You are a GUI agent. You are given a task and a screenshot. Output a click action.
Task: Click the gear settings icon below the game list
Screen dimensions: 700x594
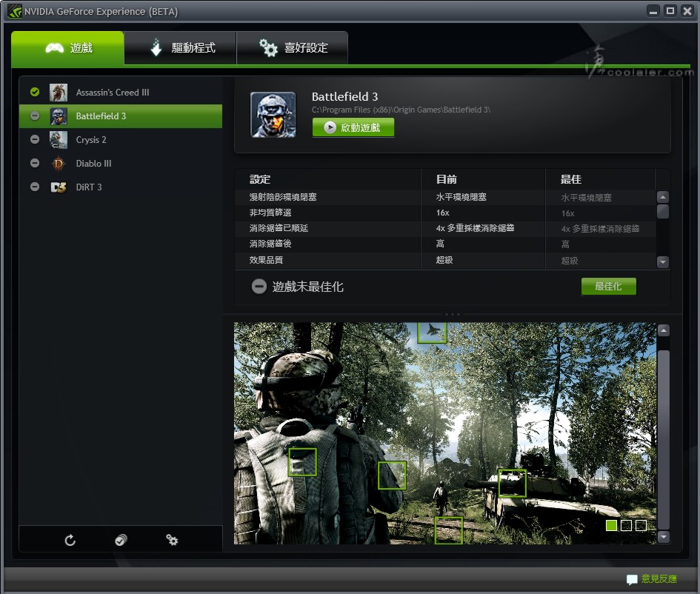pyautogui.click(x=172, y=540)
